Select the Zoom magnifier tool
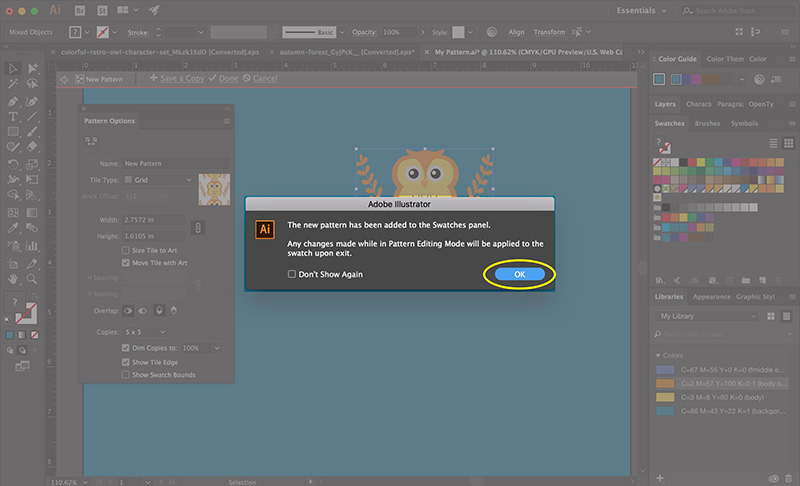The width and height of the screenshot is (800, 486). (x=32, y=279)
